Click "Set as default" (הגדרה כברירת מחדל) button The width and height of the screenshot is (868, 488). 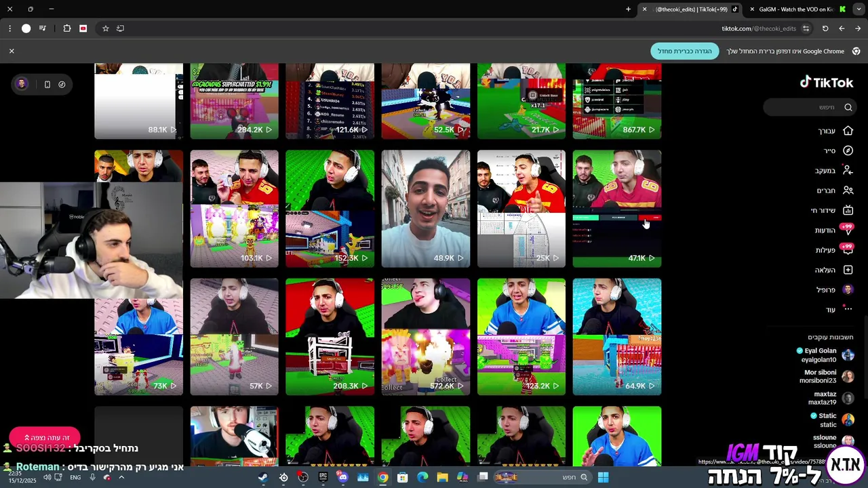pyautogui.click(x=684, y=51)
